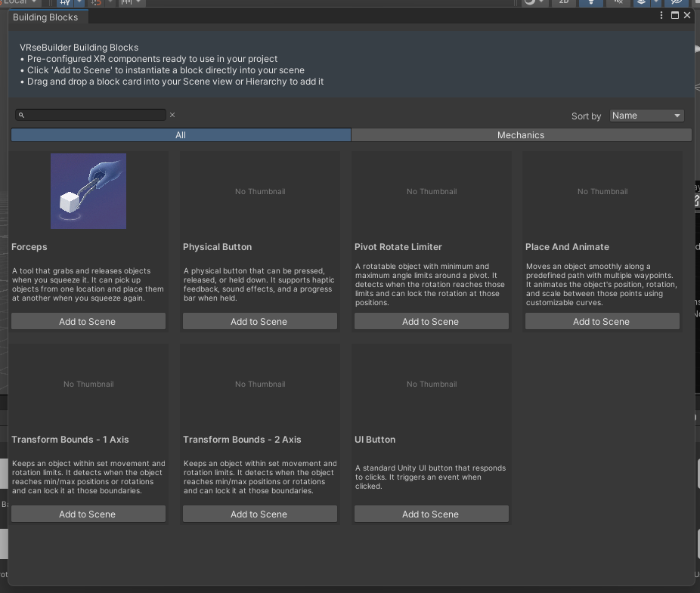Screen dimensions: 700x593
Task: Click Physical Button's No Thumbnail placeholder
Action: point(260,191)
